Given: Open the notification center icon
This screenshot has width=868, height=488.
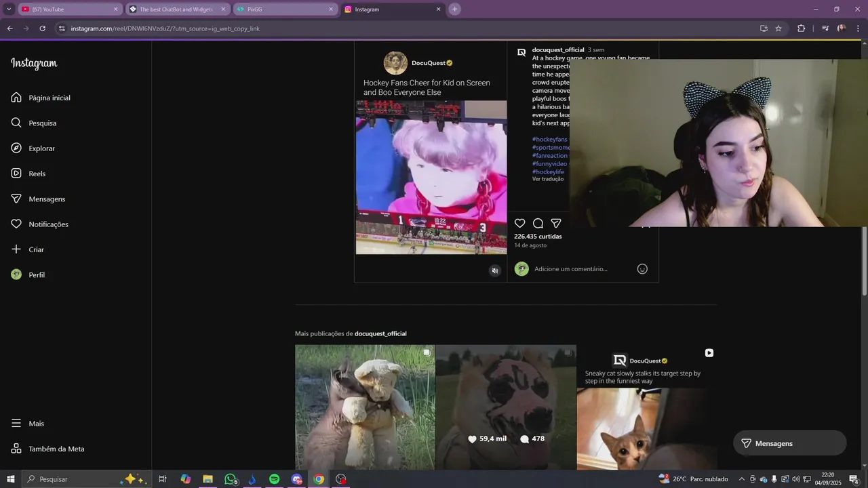Looking at the screenshot, I should pos(854,479).
